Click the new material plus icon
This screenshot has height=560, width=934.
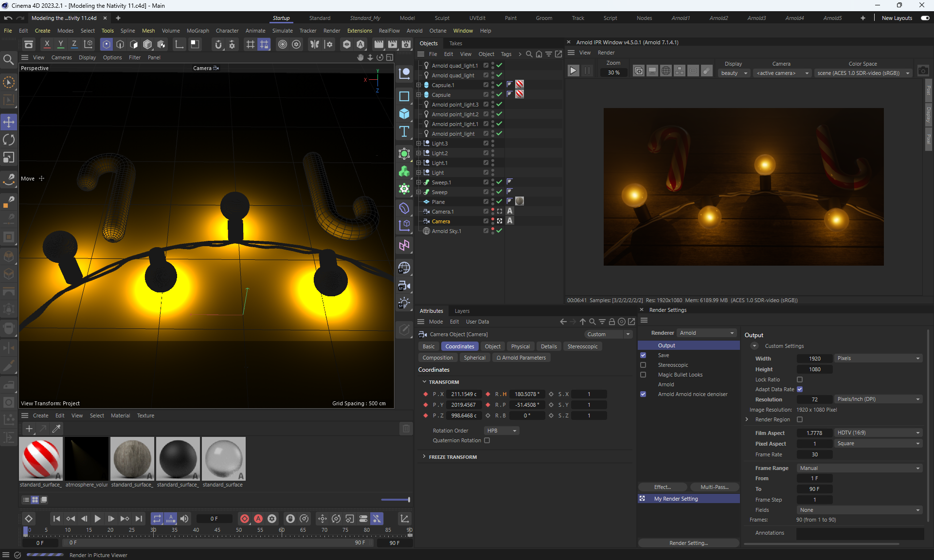(x=29, y=429)
